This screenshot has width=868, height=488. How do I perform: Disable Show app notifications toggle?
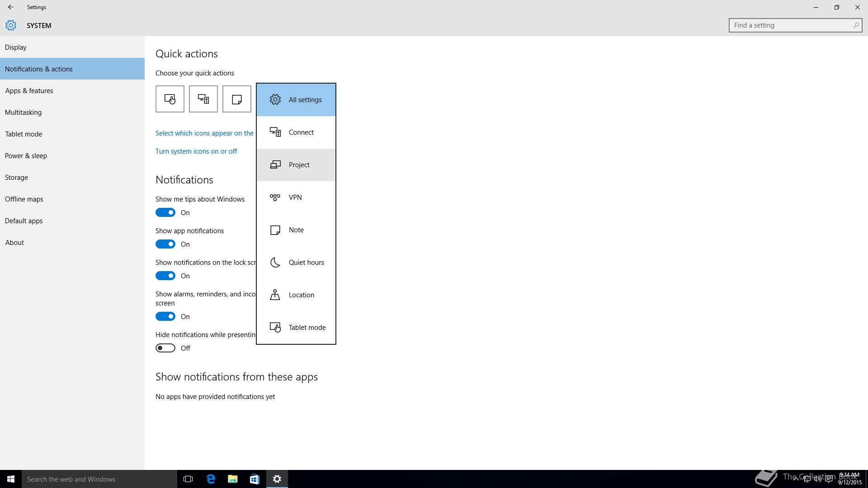[165, 244]
